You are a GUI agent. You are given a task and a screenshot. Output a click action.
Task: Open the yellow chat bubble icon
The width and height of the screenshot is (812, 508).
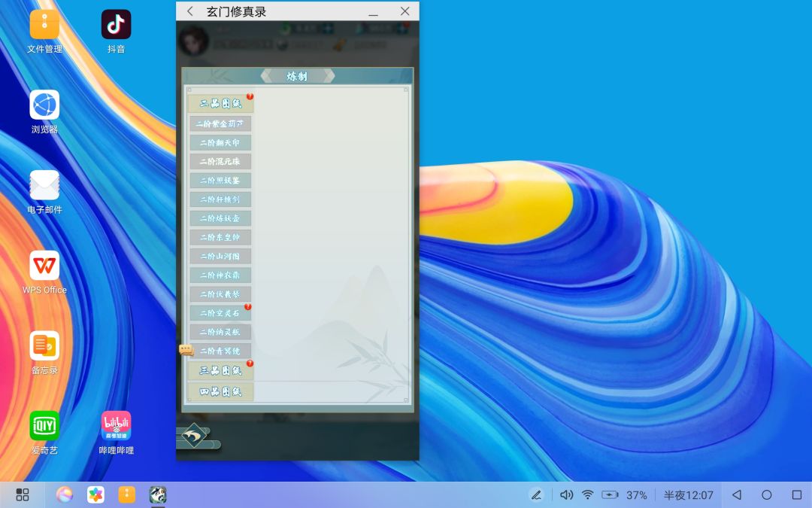(186, 350)
